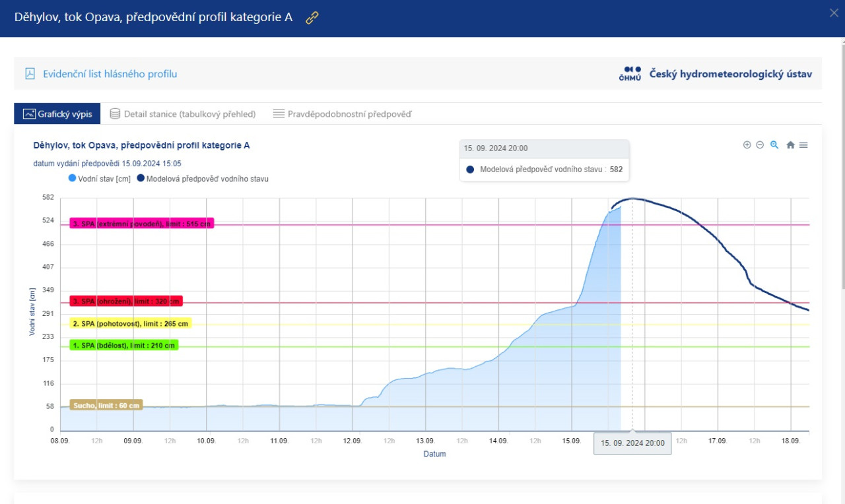This screenshot has width=845, height=504.
Task: Click the chart title Děhylov, tok Opava
Action: 142,145
